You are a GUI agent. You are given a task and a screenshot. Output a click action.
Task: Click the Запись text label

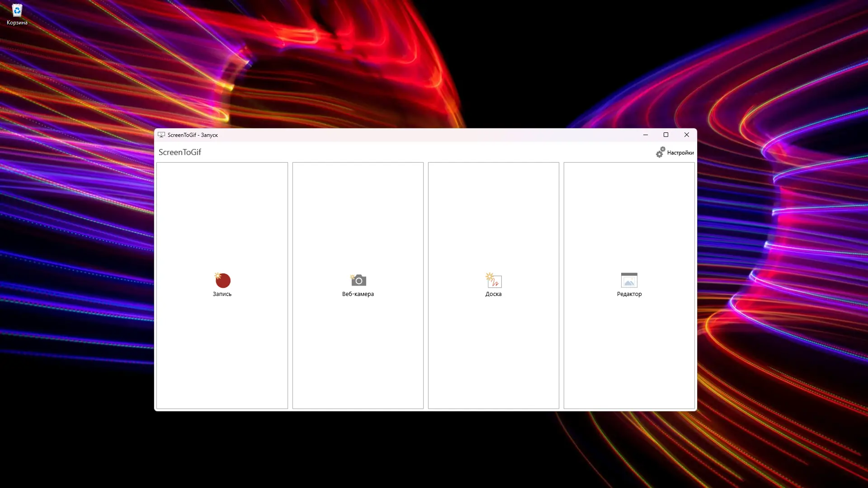(222, 294)
